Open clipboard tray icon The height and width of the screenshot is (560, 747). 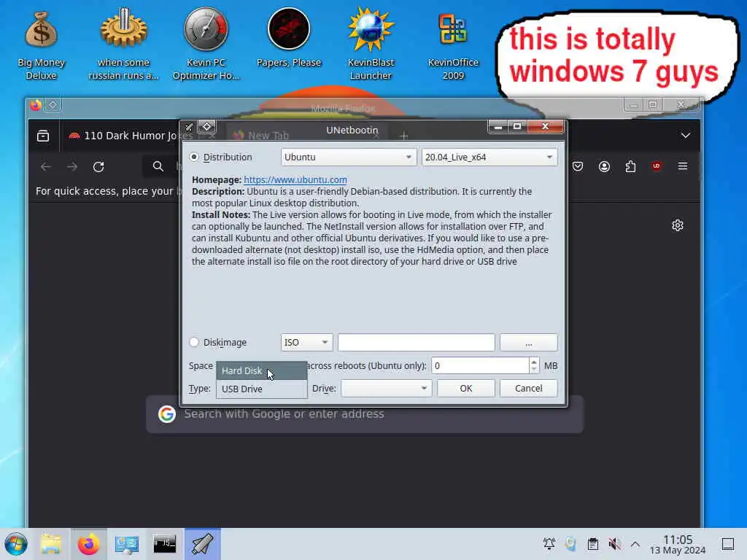click(592, 544)
